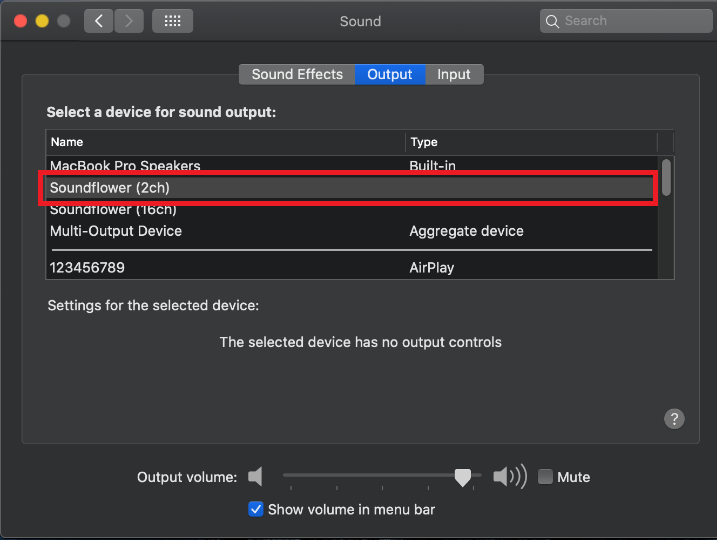The image size is (717, 540).
Task: Toggle Show volume in menu bar
Action: point(256,509)
